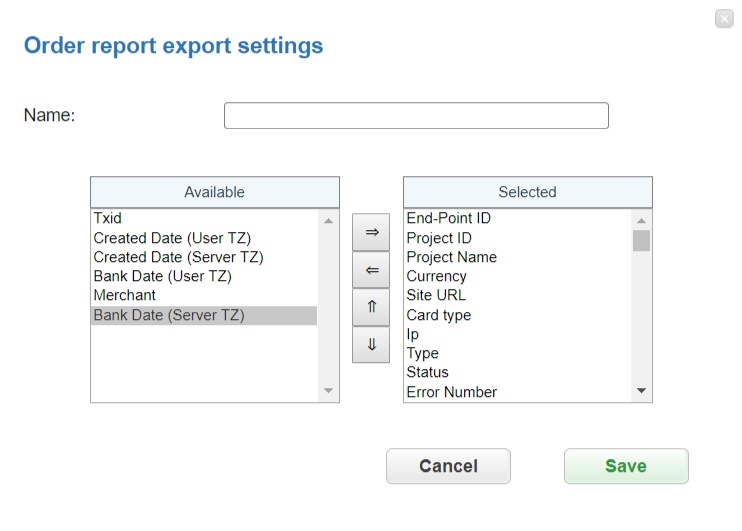Close the export settings dialog
Viewport: 742px width, 531px height.
(x=724, y=19)
